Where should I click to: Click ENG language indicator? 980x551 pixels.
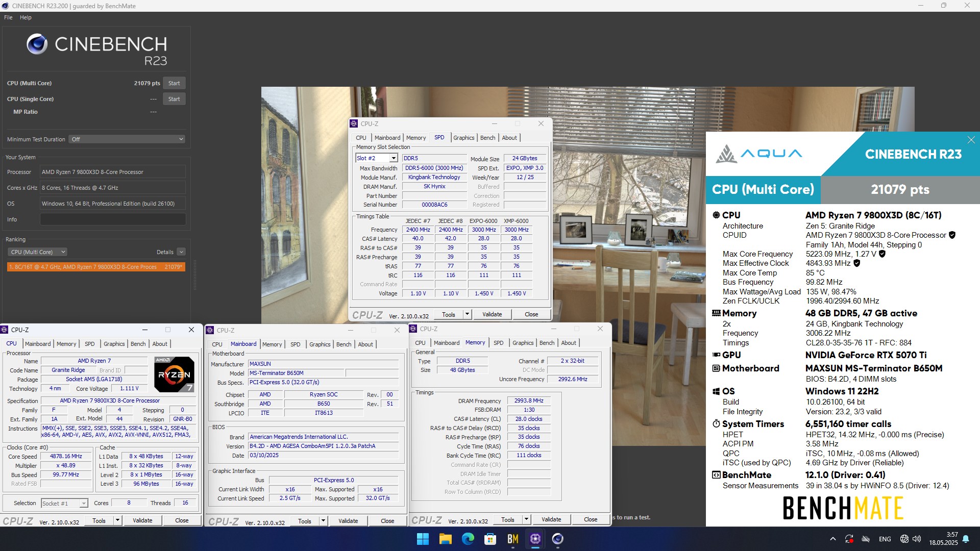[x=885, y=539]
